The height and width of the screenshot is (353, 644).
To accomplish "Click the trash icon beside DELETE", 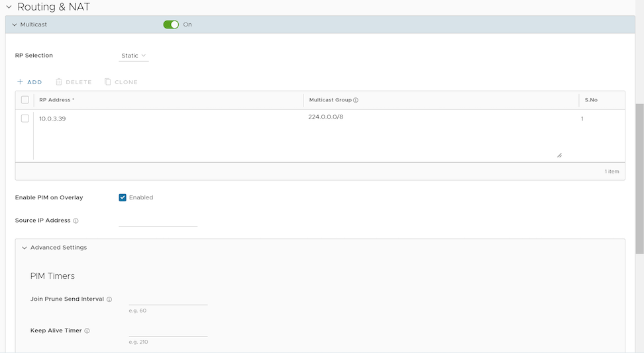I will 58,82.
